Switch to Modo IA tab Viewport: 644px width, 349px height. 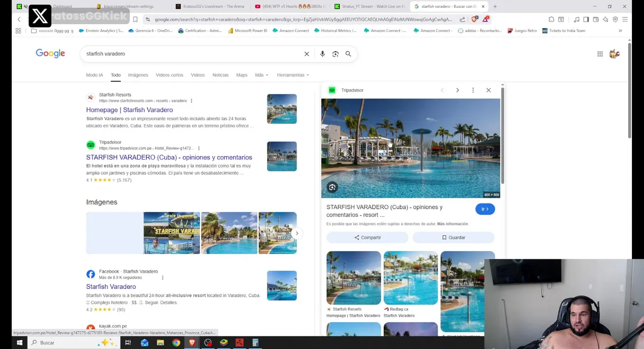pos(94,75)
